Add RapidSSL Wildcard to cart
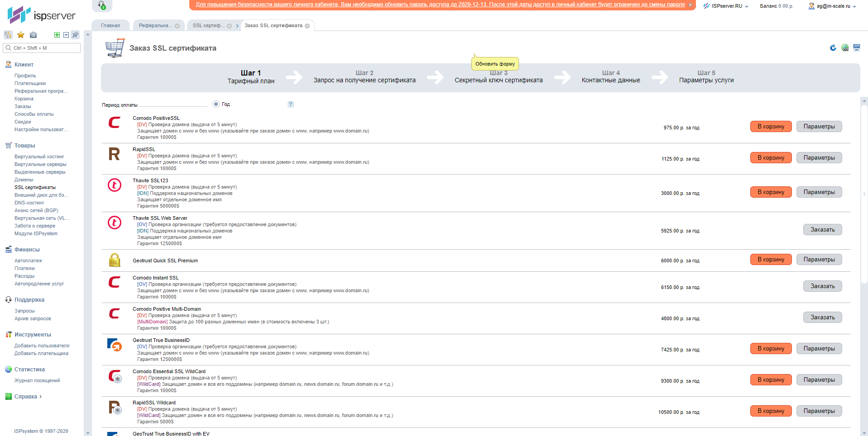The height and width of the screenshot is (436, 868). click(x=771, y=411)
